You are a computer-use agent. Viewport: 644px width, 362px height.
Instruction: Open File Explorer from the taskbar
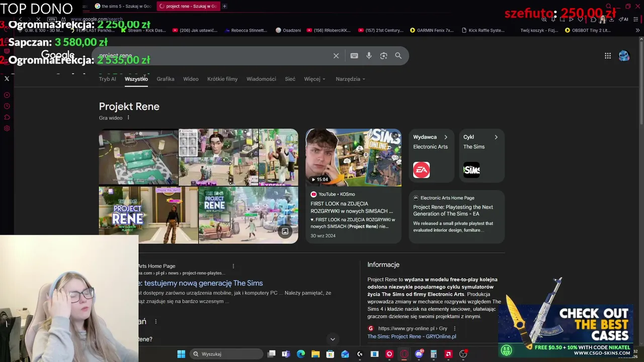pos(315,354)
